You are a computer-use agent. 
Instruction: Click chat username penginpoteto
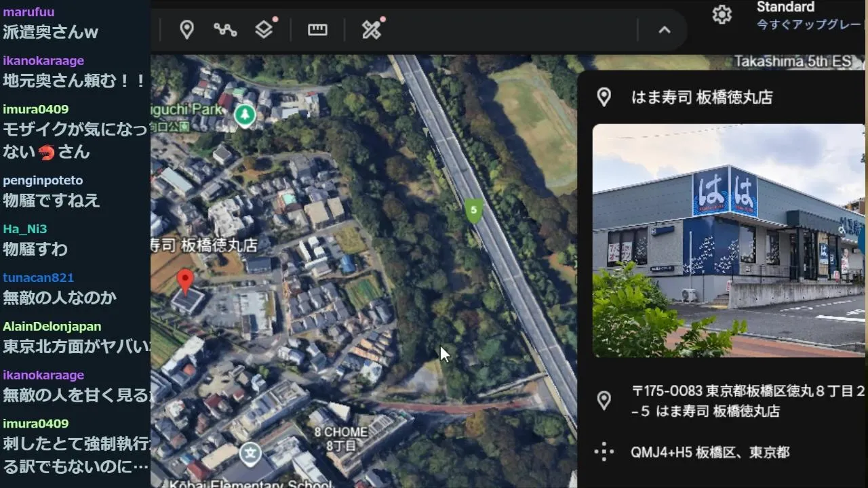[43, 180]
